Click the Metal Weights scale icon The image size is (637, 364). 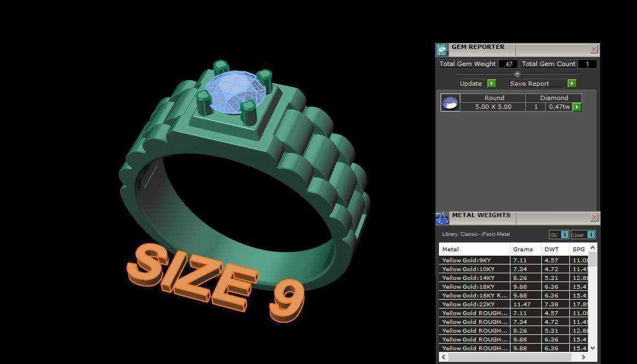point(442,218)
